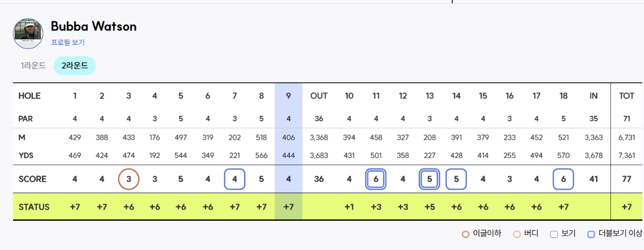Click the boxed bogey score on hole 7

[x=234, y=179]
